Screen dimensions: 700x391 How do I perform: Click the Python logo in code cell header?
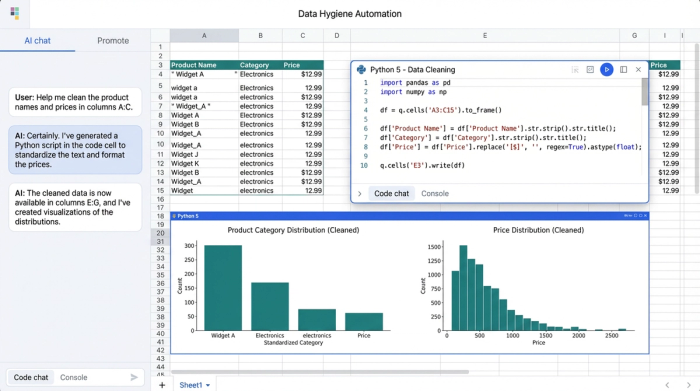click(x=361, y=70)
